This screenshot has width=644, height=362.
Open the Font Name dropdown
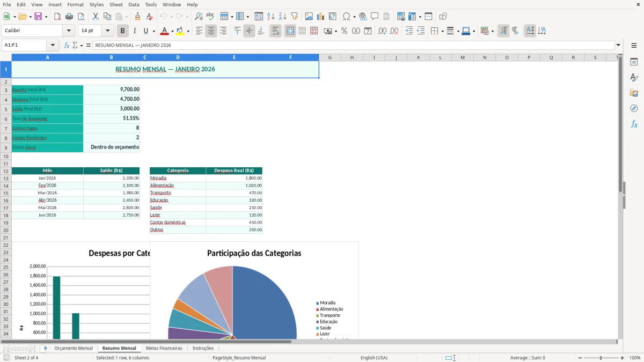[x=68, y=31]
